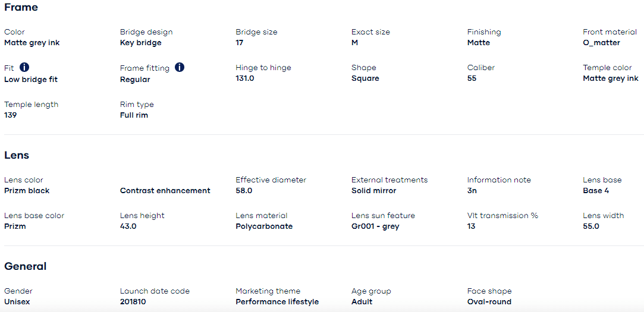The image size is (644, 312).
Task: Select the Gr001 - grey sun feature value
Action: click(375, 226)
